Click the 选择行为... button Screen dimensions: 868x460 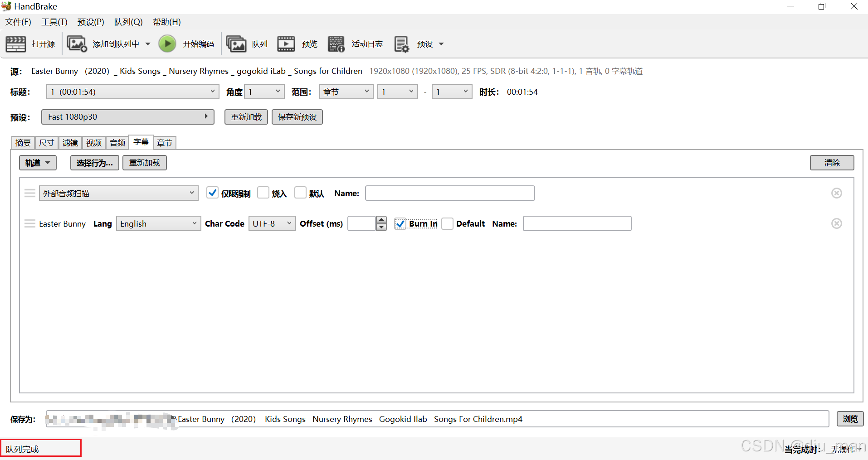pyautogui.click(x=95, y=163)
